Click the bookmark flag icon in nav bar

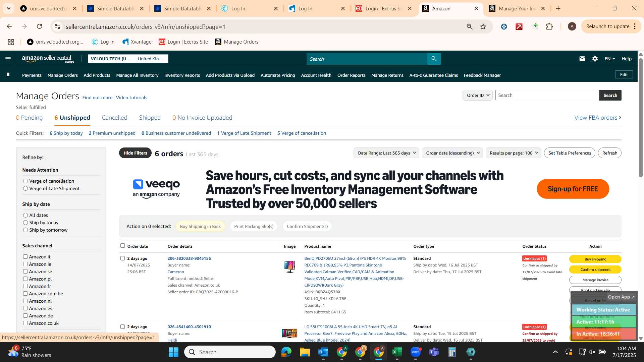coord(8,75)
